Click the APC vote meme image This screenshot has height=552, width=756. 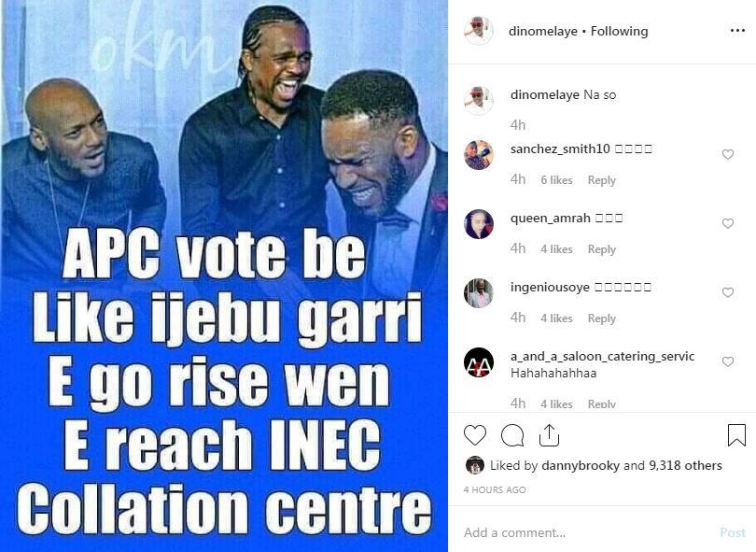[224, 276]
